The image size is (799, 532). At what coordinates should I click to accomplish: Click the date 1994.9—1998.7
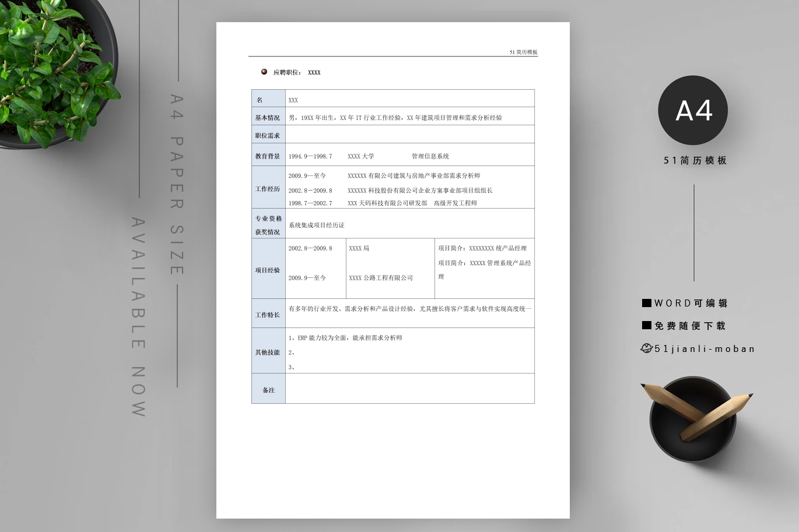[310, 156]
